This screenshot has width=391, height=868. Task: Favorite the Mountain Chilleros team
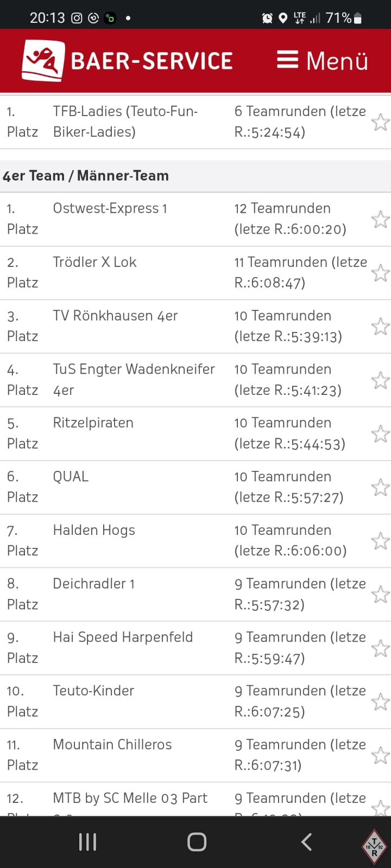tap(380, 755)
